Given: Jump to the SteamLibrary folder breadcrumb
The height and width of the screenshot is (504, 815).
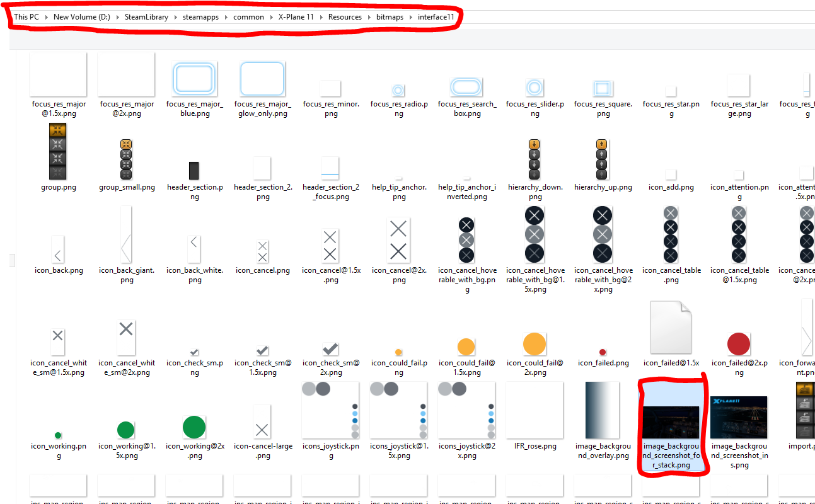Looking at the screenshot, I should [x=146, y=17].
